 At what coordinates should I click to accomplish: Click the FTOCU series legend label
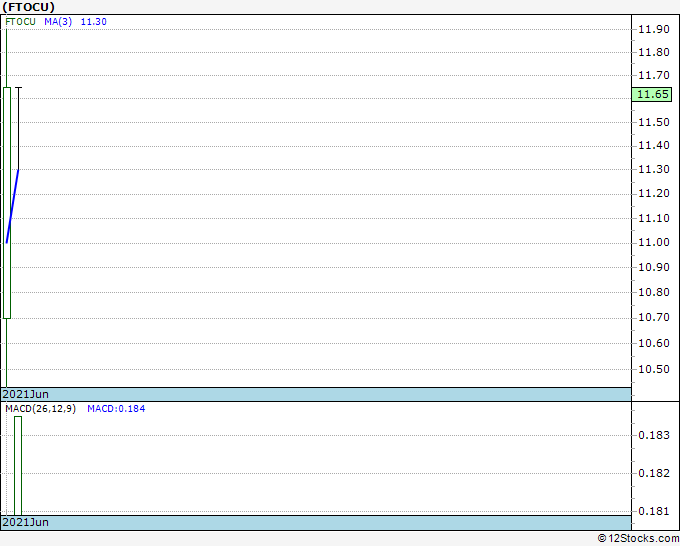(20, 22)
